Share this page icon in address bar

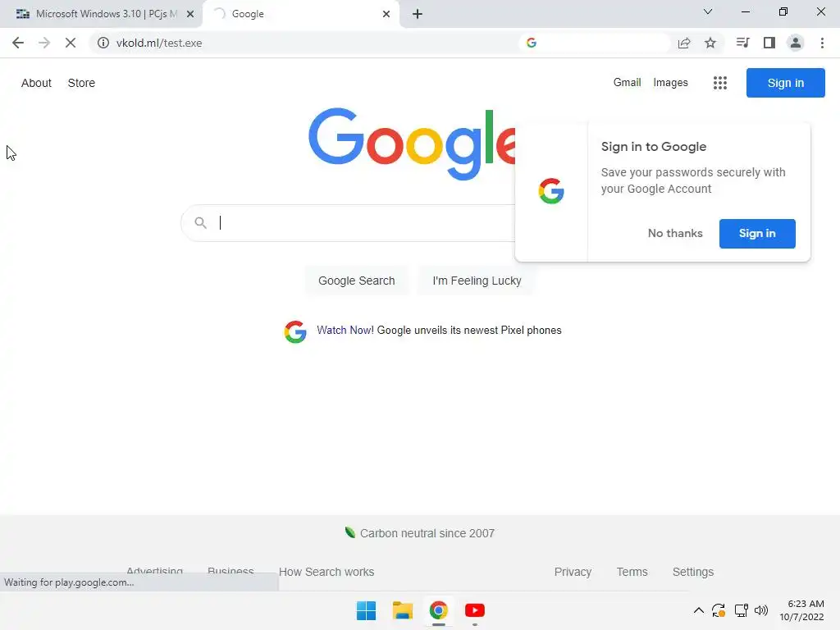coord(684,43)
